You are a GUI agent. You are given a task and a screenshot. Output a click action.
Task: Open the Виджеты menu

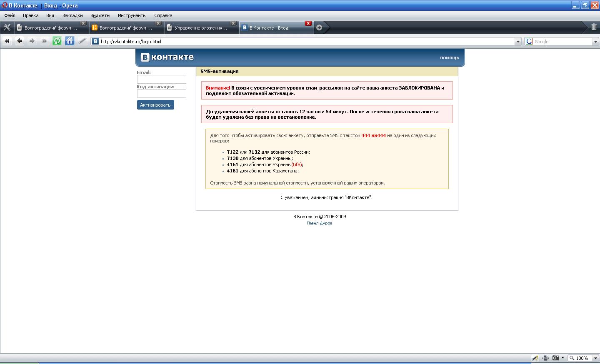(100, 15)
